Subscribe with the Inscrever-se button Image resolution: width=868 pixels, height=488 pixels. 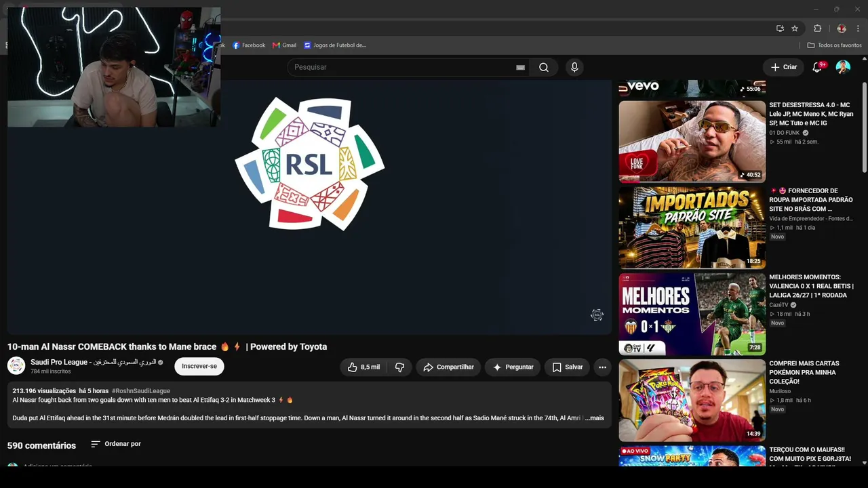[x=199, y=367]
